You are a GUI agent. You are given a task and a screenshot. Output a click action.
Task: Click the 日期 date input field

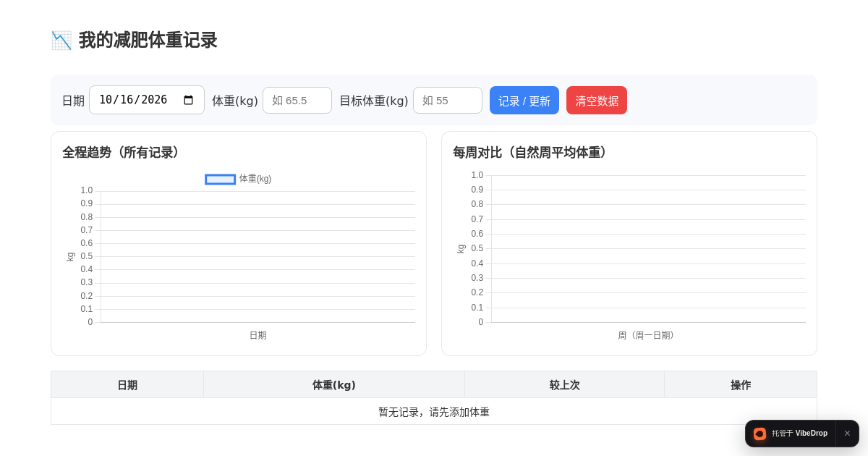(x=147, y=100)
